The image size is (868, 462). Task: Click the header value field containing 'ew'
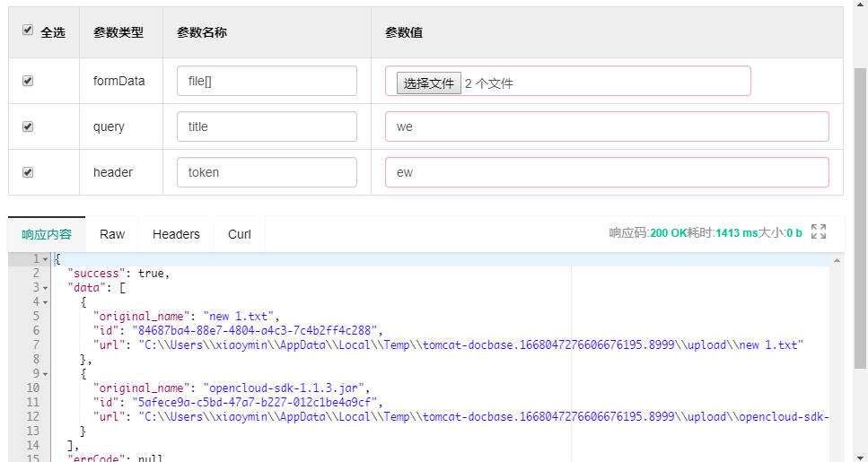[x=607, y=172]
